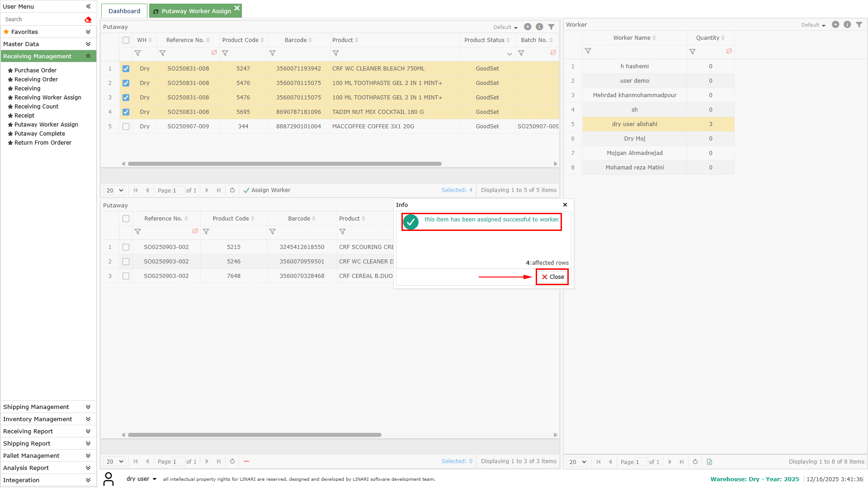Close the Info dialog with Close button
This screenshot has height=488, width=868.
click(x=552, y=277)
